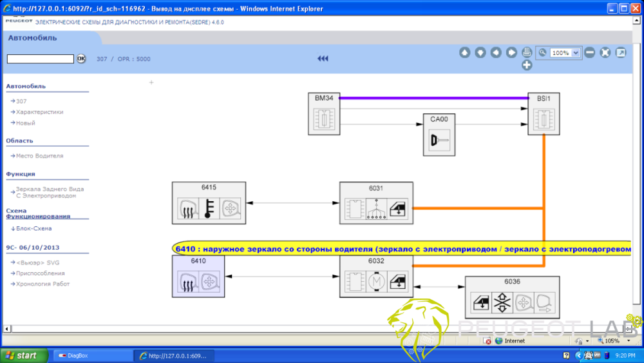The image size is (644, 363).
Task: Open the Характеристики link in sidebar
Action: click(39, 112)
